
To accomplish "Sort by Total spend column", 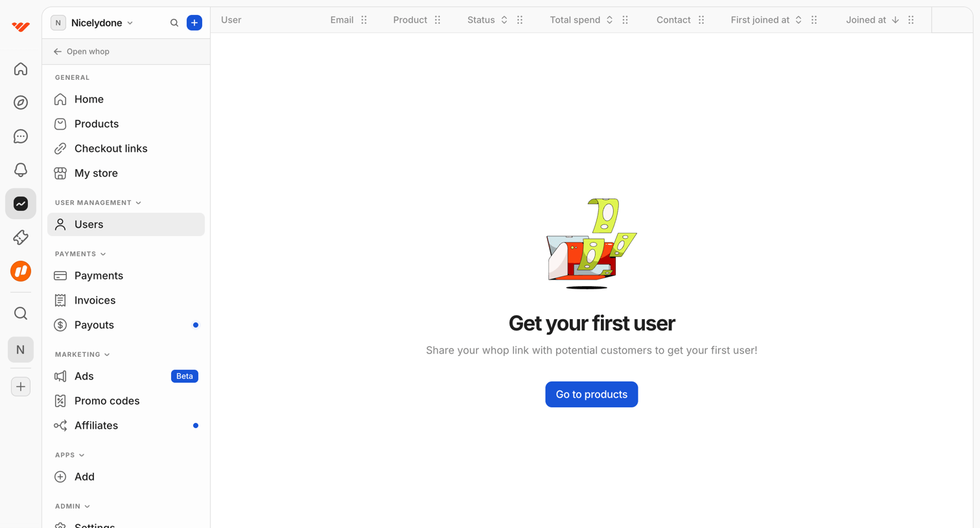I will tap(609, 20).
